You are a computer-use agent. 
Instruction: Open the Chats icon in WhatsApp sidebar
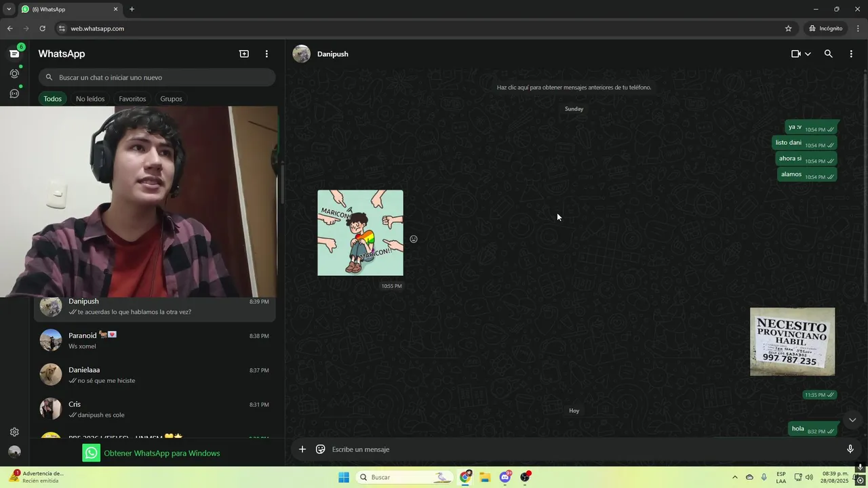tap(14, 54)
